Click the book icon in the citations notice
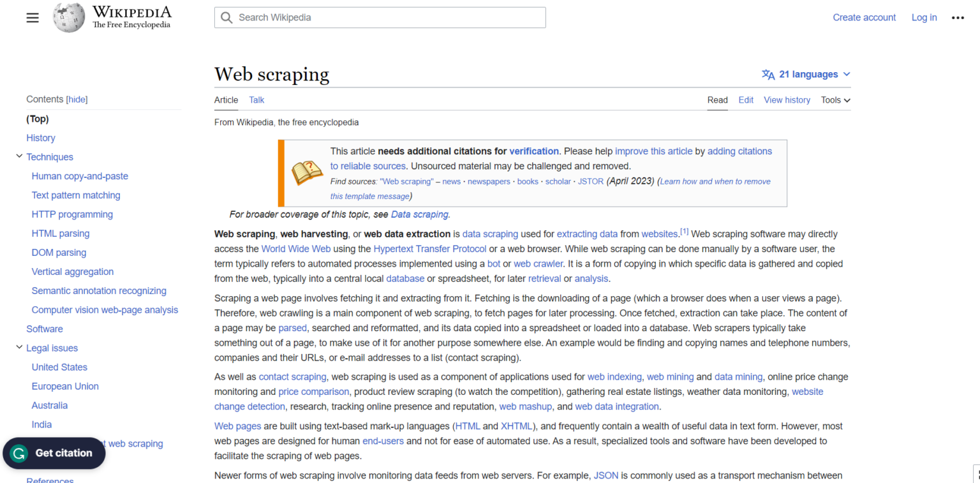Viewport: 980px width, 483px height. coord(307,172)
